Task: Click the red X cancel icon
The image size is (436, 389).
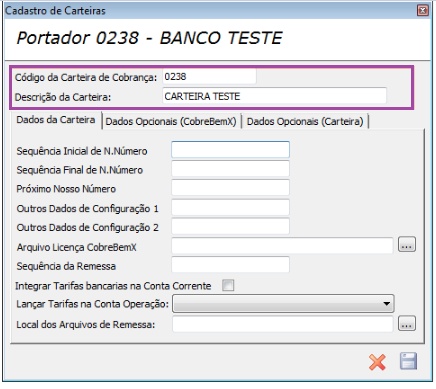Action: click(377, 362)
